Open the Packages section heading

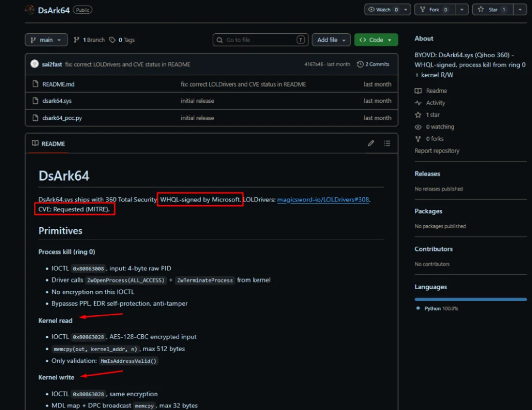428,211
